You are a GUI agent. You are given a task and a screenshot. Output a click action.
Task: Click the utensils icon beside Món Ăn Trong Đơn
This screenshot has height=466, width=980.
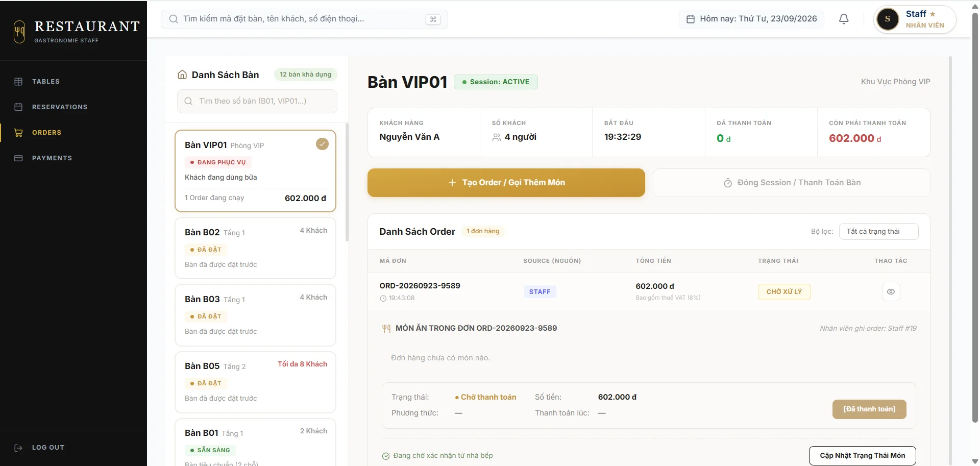pyautogui.click(x=386, y=328)
